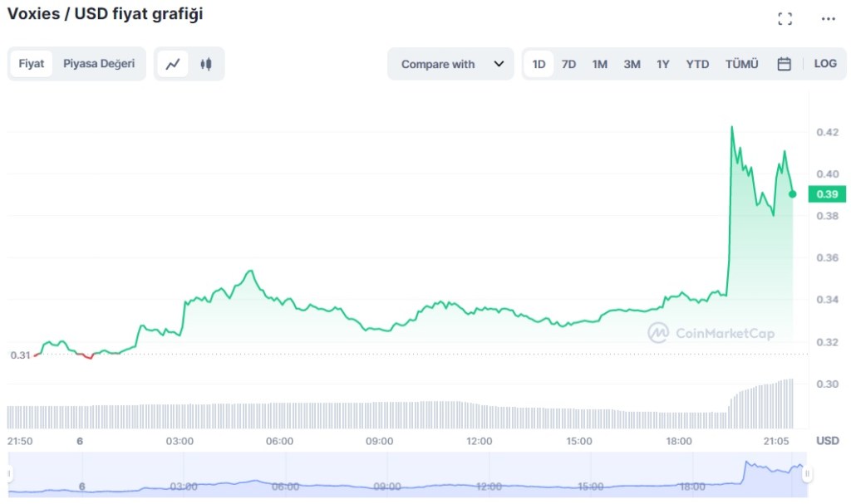Click the green 0.39 current price label
The height and width of the screenshot is (504, 851).
(x=827, y=194)
